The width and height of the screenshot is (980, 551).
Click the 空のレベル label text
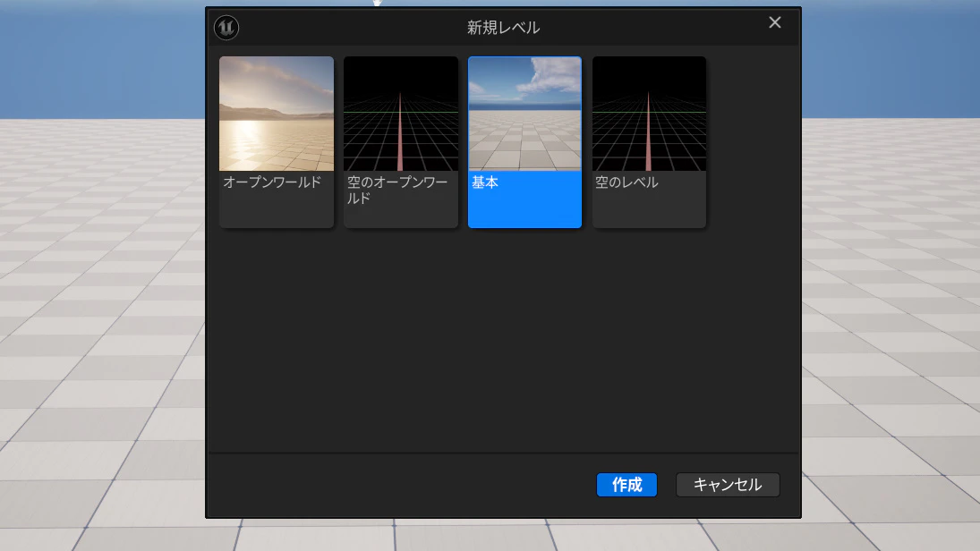626,182
